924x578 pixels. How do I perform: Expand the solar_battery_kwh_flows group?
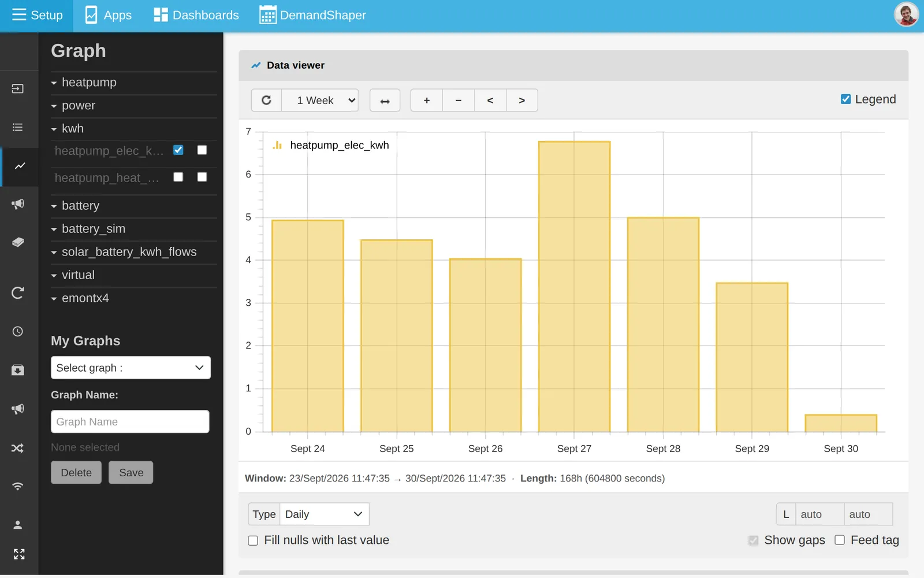point(133,252)
